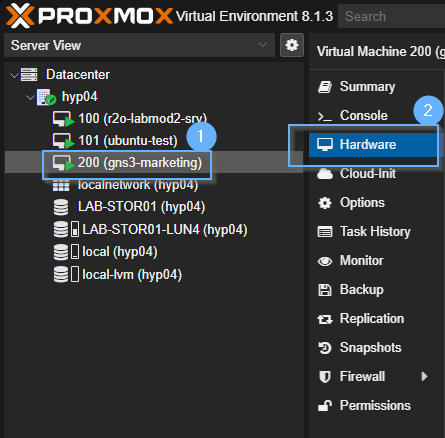Click the Proxmox logo
The width and height of the screenshot is (445, 438).
89,16
